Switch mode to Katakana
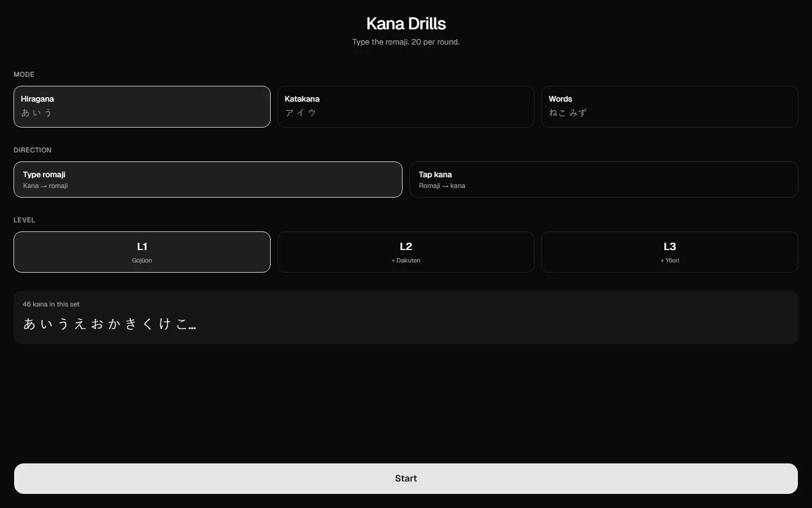Screen dimensions: 812x508 point(406,107)
